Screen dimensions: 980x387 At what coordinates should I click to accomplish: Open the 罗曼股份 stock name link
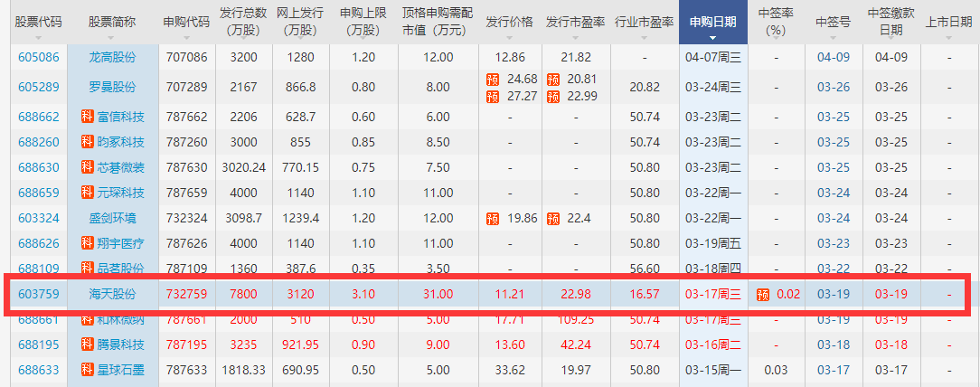(x=112, y=87)
